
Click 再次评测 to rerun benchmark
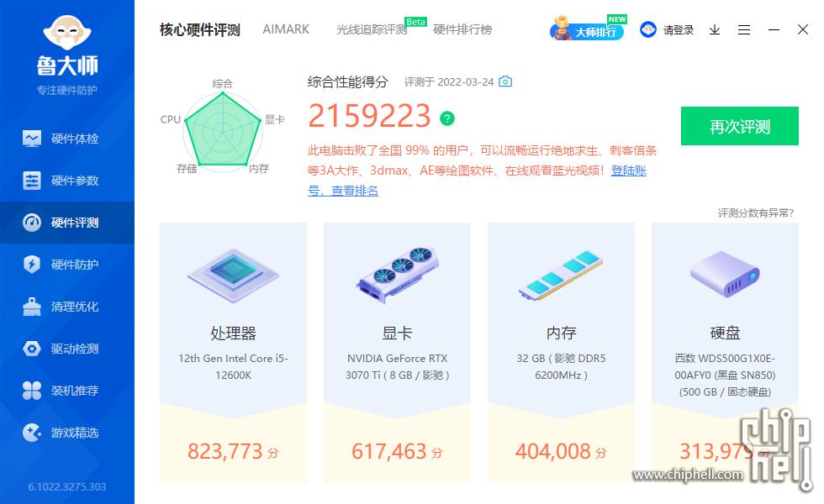click(x=739, y=126)
